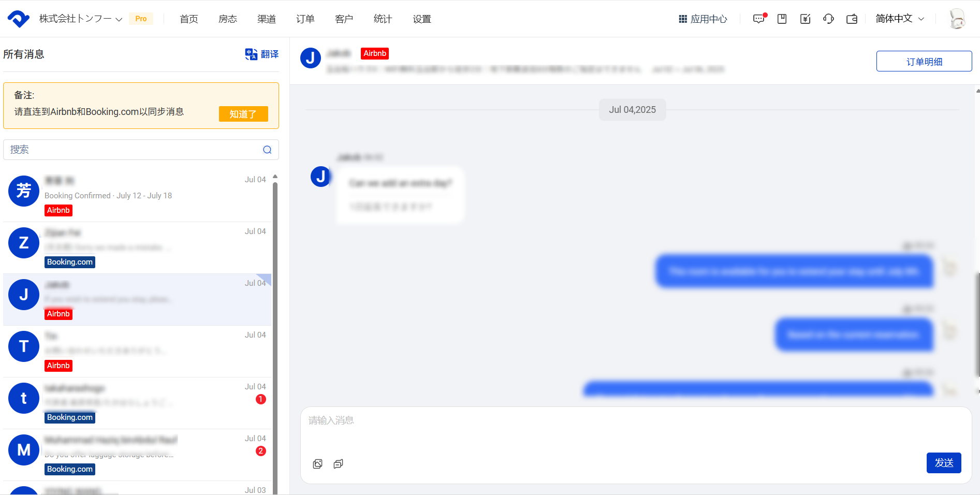The image size is (980, 495).
Task: Open the messages icon with red dot
Action: click(759, 19)
